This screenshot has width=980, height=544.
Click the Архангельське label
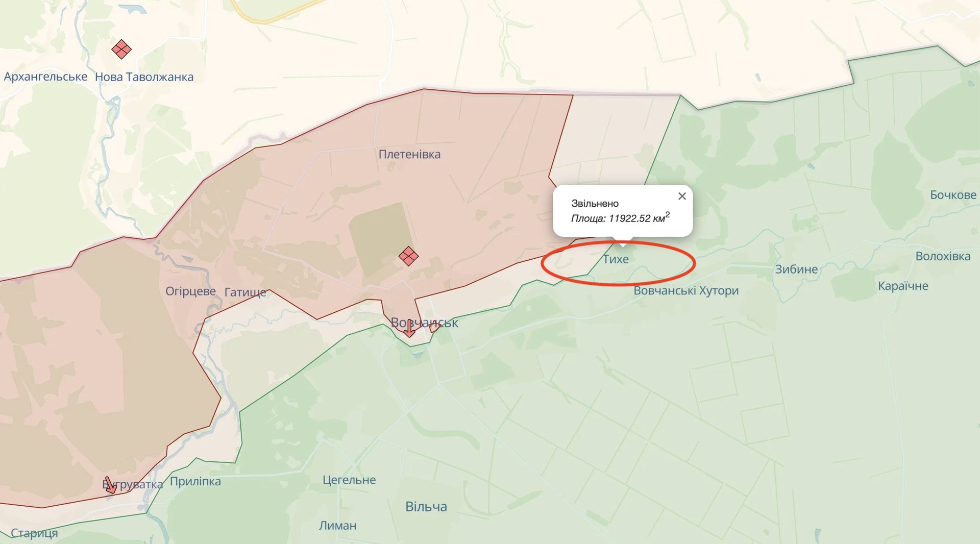pyautogui.click(x=45, y=77)
